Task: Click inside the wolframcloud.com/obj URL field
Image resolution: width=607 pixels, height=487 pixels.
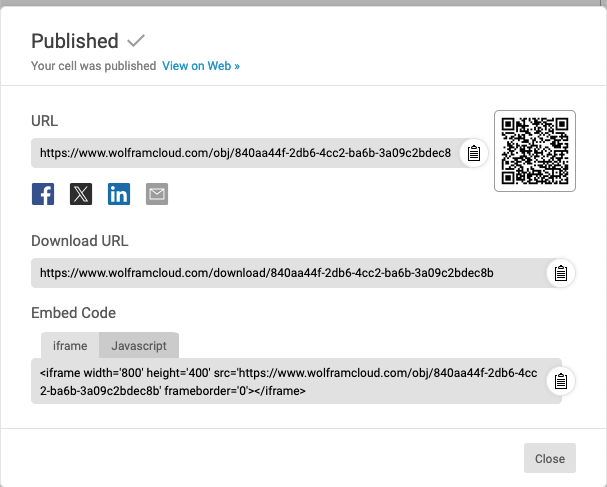Action: [245, 153]
